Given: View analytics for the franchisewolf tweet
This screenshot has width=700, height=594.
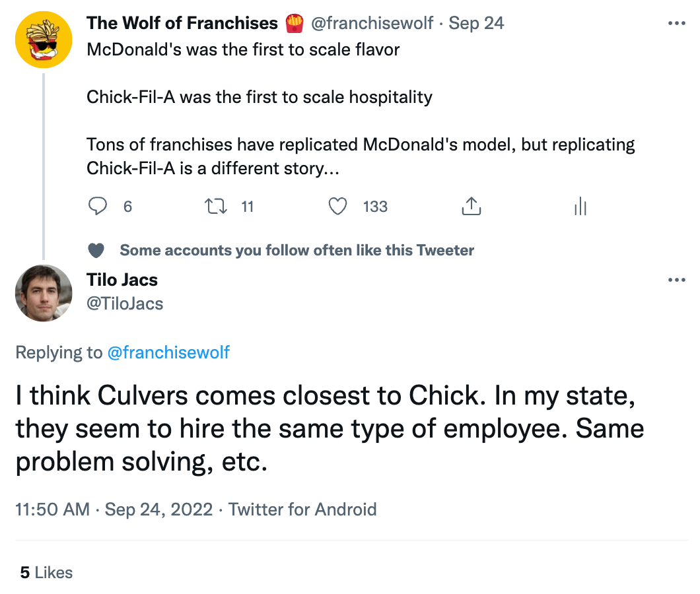Looking at the screenshot, I should [x=580, y=207].
